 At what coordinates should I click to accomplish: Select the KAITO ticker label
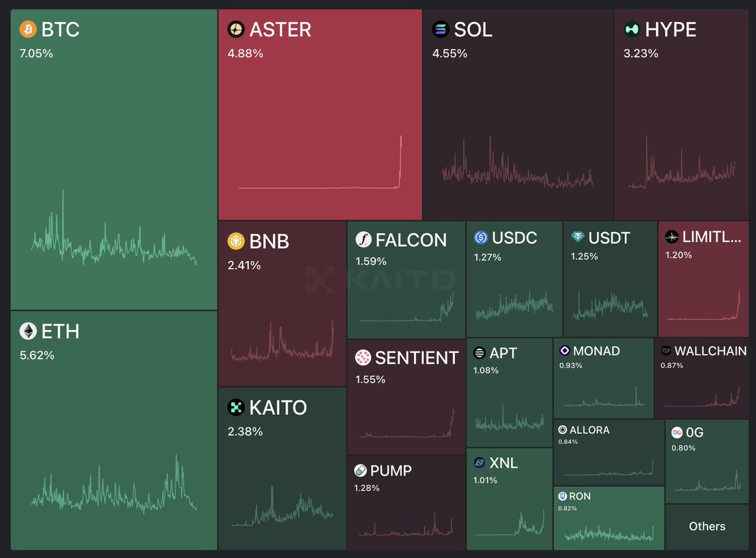(x=278, y=408)
